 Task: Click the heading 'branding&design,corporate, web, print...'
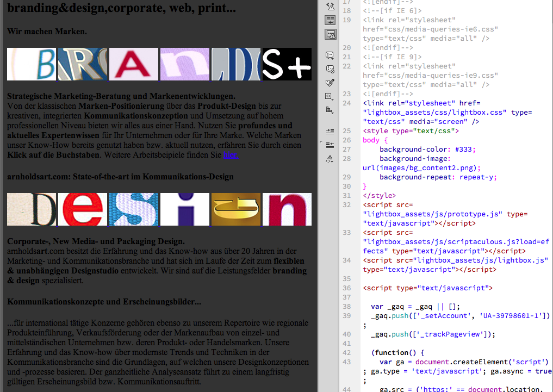click(122, 8)
